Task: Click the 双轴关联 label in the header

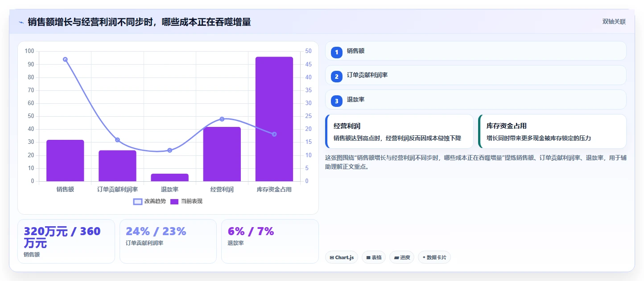Action: click(x=614, y=21)
